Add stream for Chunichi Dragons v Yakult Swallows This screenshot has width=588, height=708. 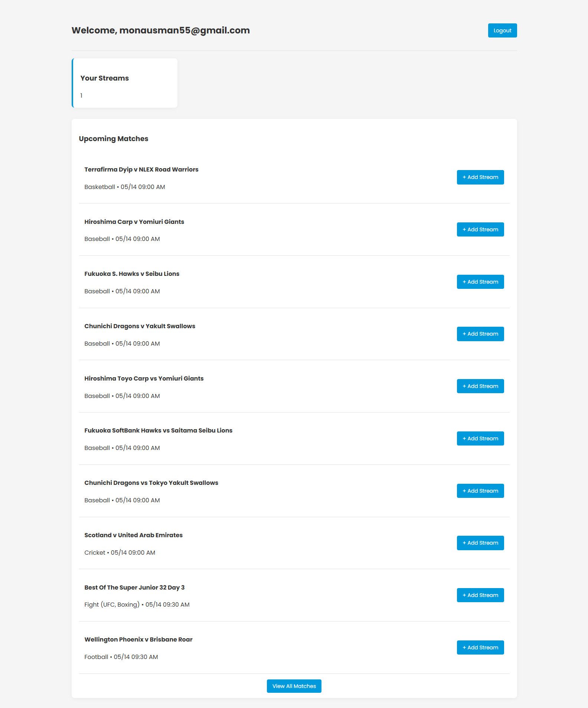480,334
